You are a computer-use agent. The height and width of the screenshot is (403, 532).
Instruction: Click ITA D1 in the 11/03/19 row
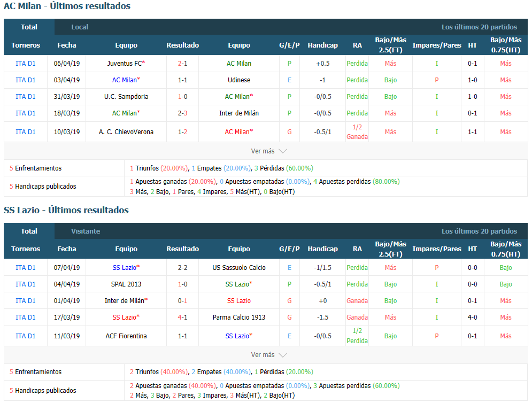tap(26, 336)
